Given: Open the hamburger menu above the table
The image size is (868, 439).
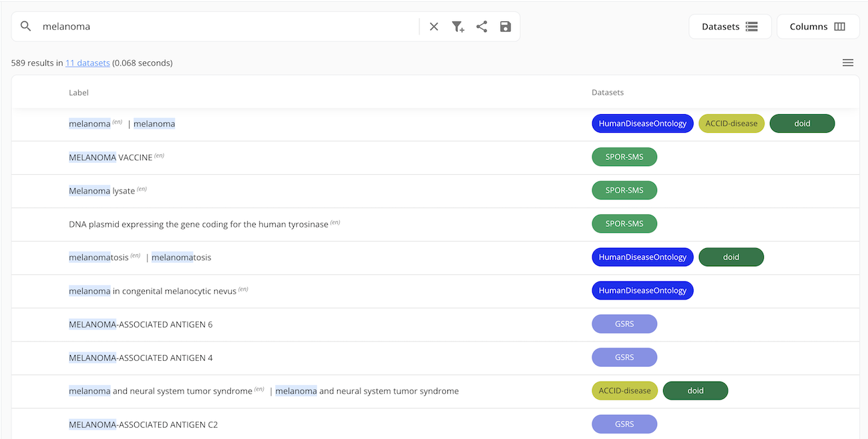Looking at the screenshot, I should (848, 63).
